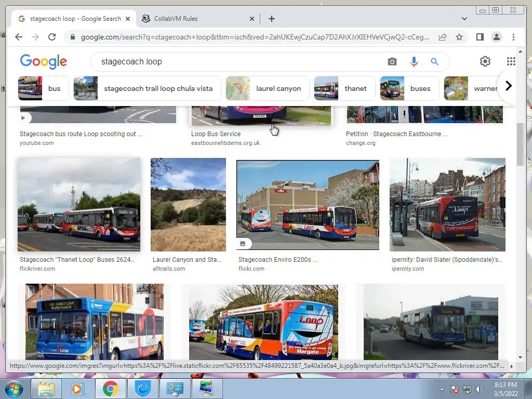Click the scrollbar up arrow
Screen dimensions: 532x399
521,51
